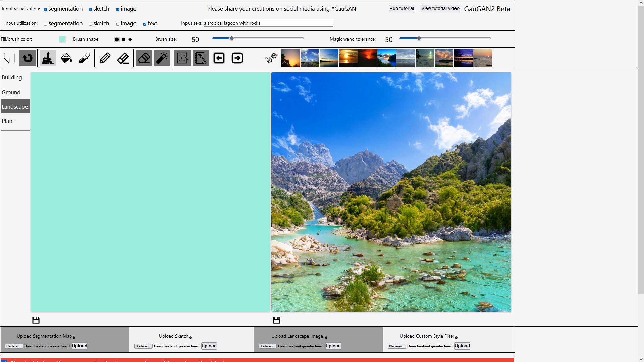Click the magic wand tool
This screenshot has height=362, width=644.
(x=162, y=58)
